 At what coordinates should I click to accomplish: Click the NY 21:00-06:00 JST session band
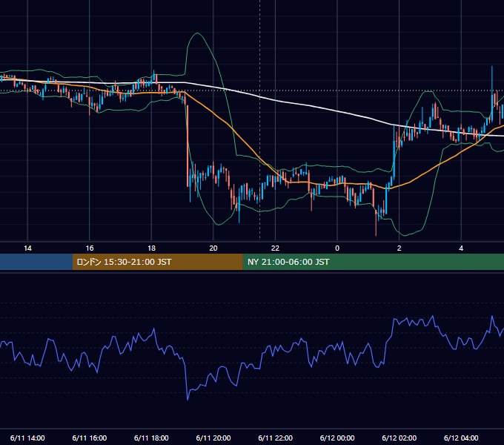pyautogui.click(x=373, y=262)
